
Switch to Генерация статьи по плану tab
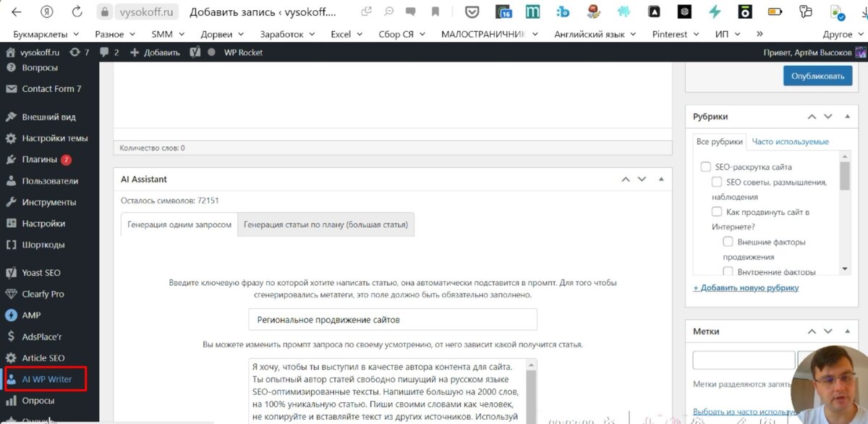point(325,225)
